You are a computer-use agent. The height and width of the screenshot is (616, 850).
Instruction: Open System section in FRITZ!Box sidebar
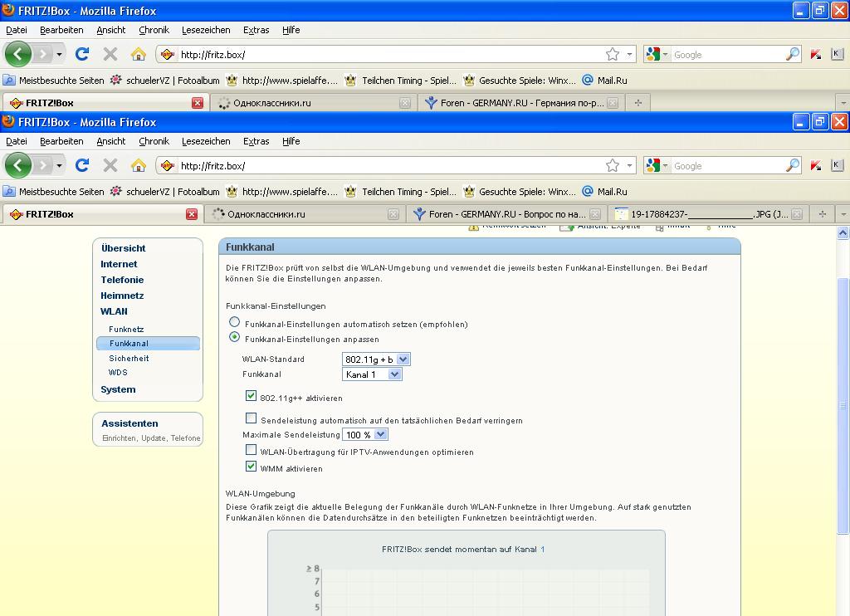pyautogui.click(x=118, y=389)
